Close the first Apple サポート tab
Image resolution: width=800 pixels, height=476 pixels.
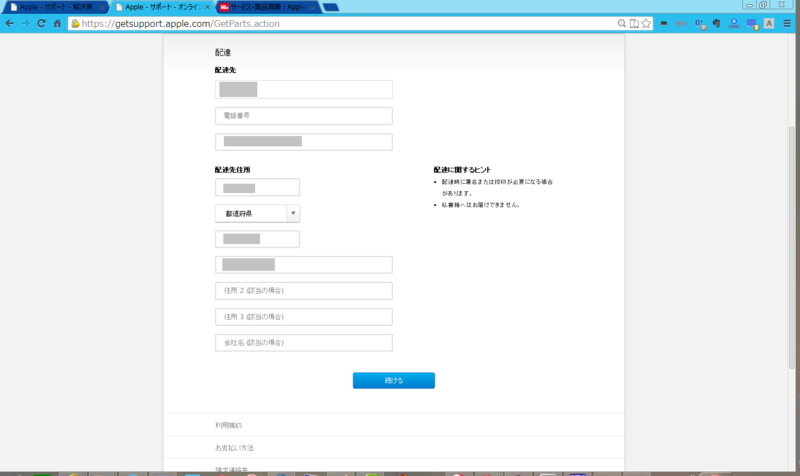click(102, 8)
